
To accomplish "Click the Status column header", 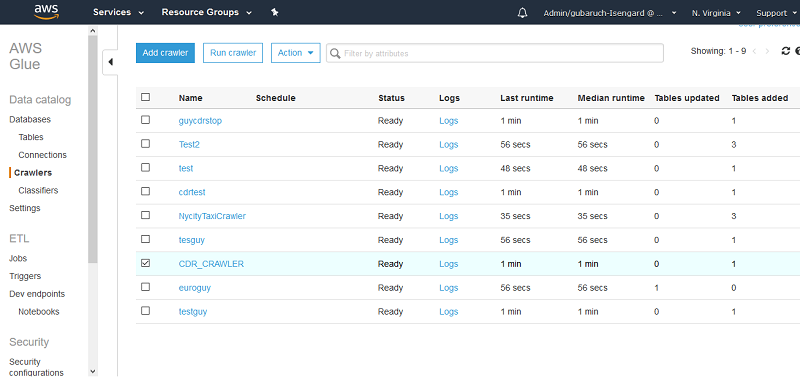I will 391,98.
